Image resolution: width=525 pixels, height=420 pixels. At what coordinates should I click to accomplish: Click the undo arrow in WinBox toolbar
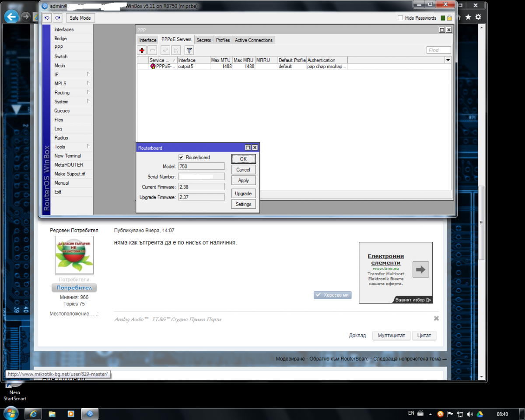coord(47,18)
